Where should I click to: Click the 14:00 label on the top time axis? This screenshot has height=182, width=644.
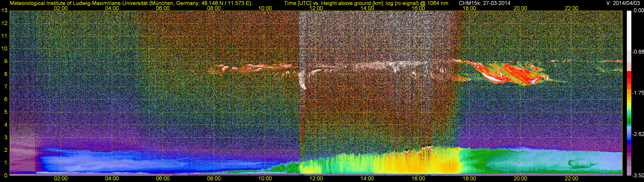[367, 8]
